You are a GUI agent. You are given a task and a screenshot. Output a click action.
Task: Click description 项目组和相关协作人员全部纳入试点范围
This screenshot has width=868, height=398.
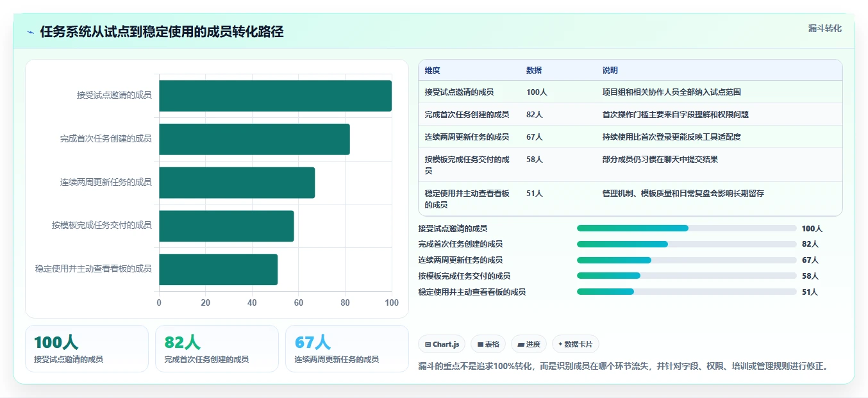[x=671, y=92]
